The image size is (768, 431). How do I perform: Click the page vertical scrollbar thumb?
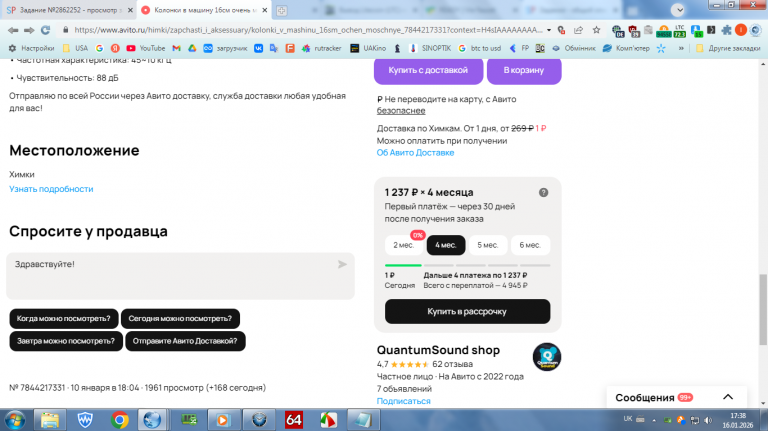coord(763,310)
